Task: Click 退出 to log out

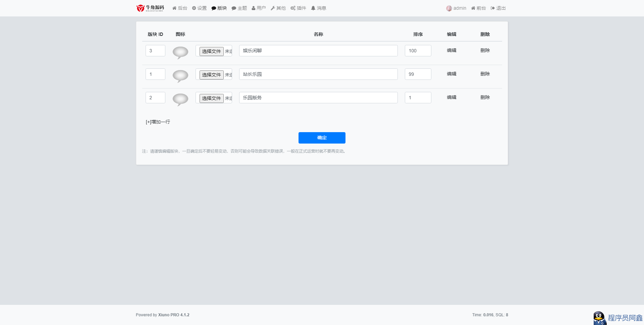Action: pyautogui.click(x=498, y=8)
